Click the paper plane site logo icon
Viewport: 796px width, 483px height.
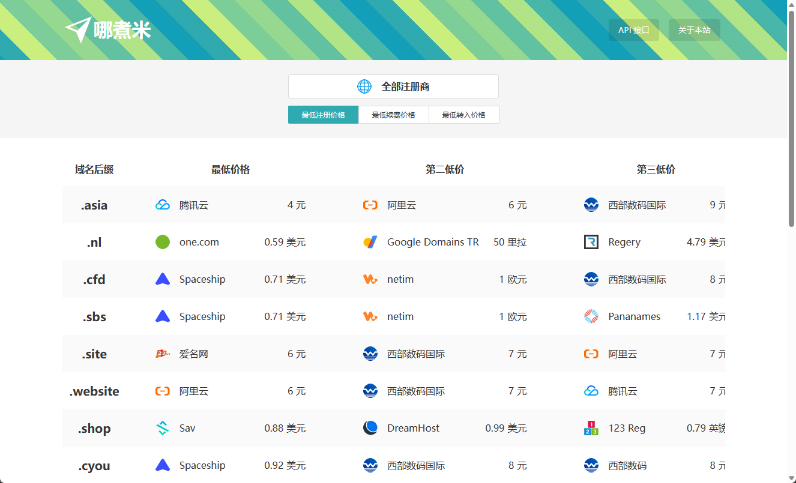point(78,29)
